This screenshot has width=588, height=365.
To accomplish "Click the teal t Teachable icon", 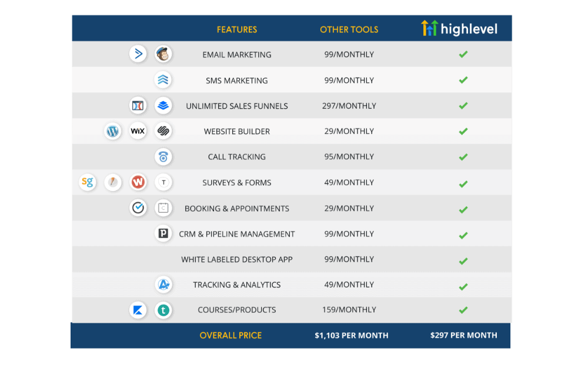I will 163,310.
